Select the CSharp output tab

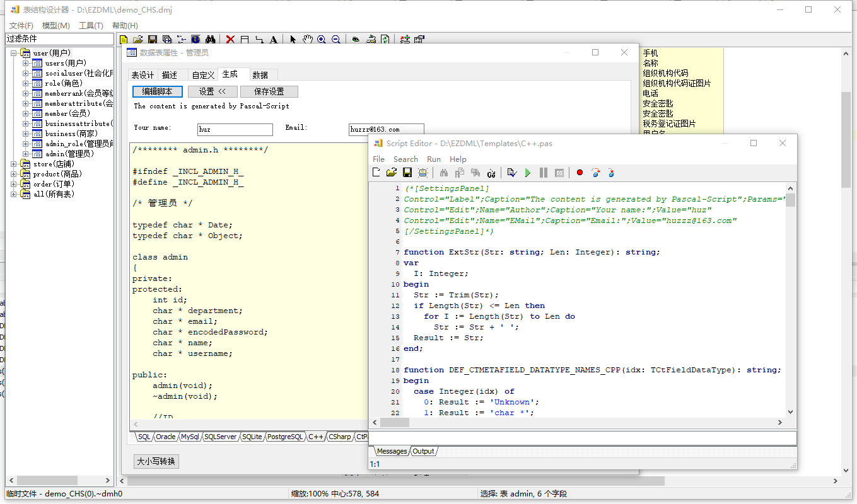pyautogui.click(x=340, y=437)
